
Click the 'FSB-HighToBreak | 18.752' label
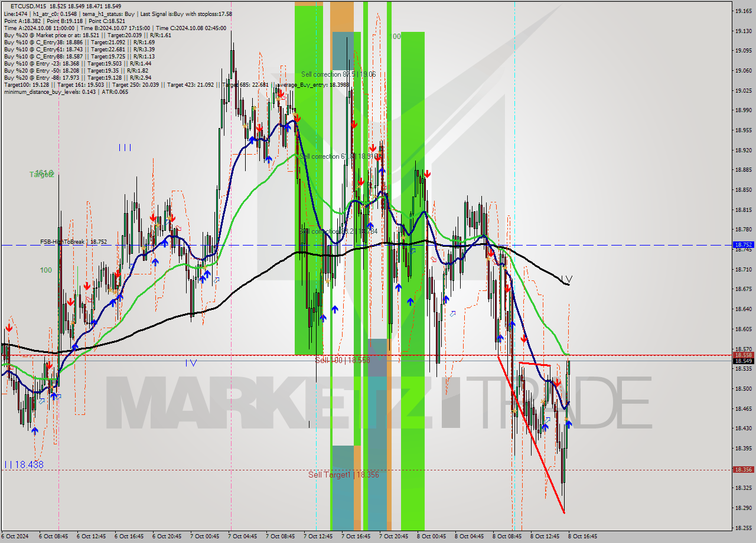[73, 242]
